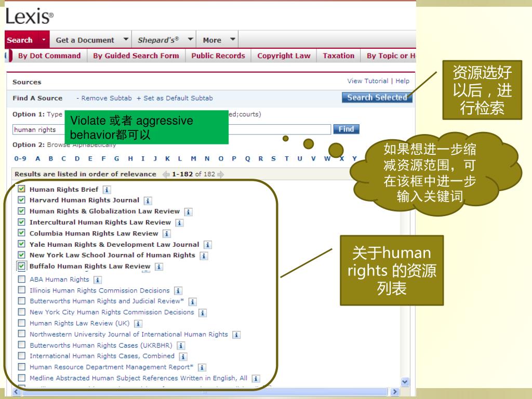Check Illinois Human Rights Commission Decisions
Viewport: 532px width, 399px height.
click(x=21, y=290)
